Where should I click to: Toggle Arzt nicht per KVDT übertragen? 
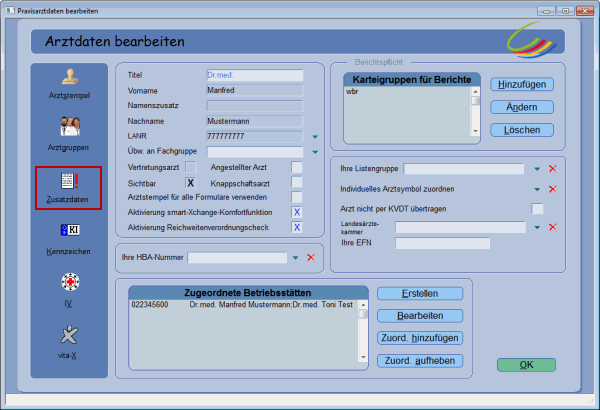click(537, 209)
